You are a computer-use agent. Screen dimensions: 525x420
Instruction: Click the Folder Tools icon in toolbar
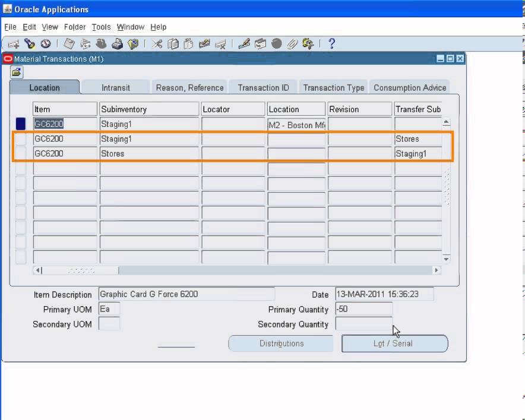point(308,44)
